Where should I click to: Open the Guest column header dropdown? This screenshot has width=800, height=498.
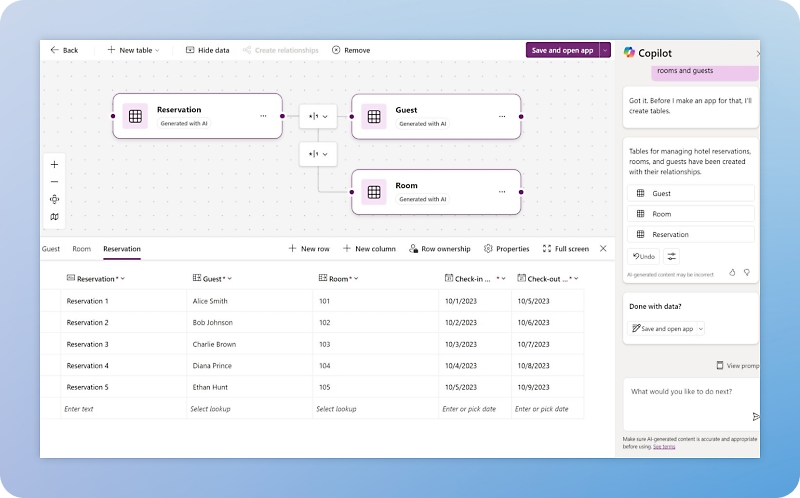coord(230,279)
